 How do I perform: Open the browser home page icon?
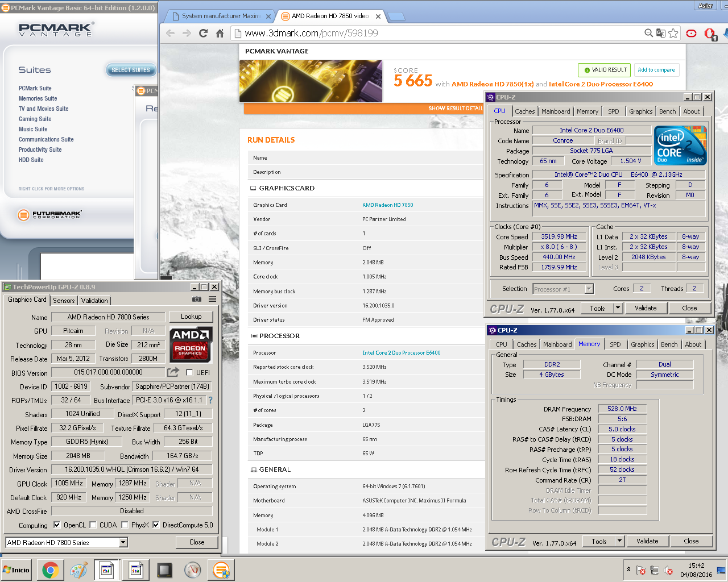point(220,33)
